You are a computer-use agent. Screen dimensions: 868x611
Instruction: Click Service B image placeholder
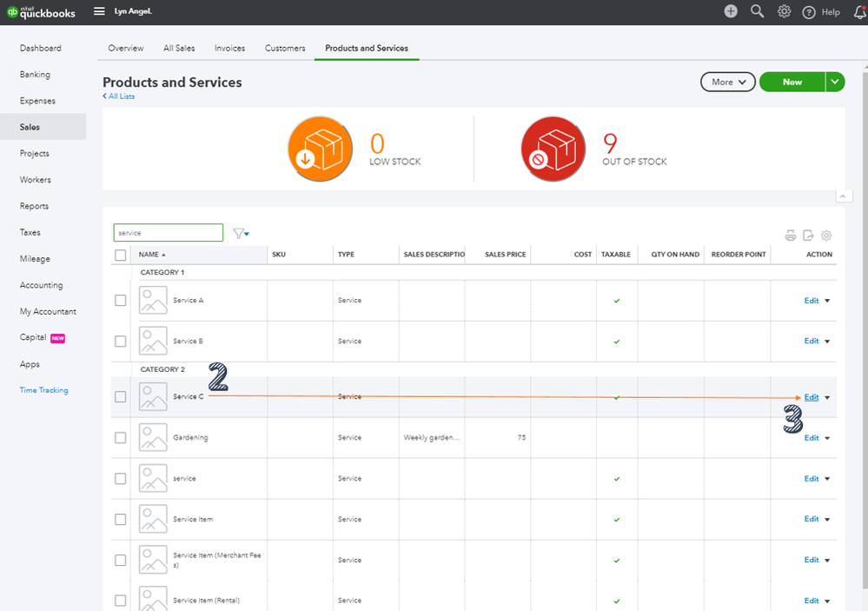coord(153,341)
